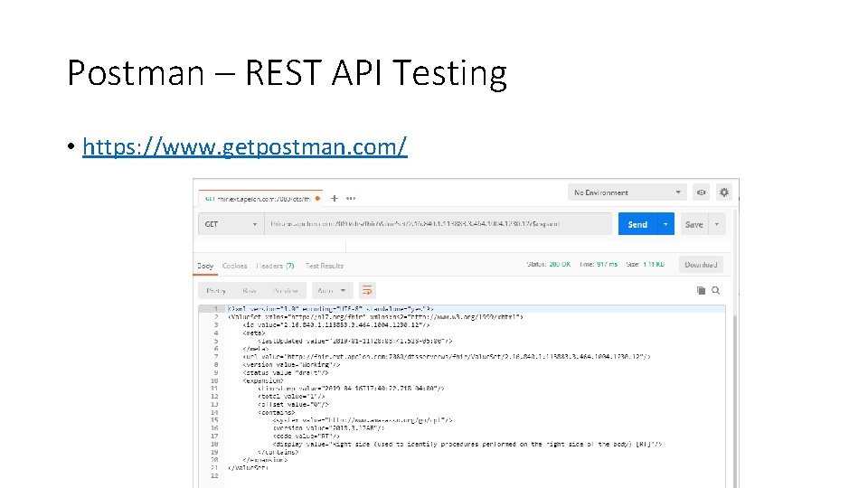Click inside the request URL field
The height and width of the screenshot is (488, 868).
click(438, 224)
